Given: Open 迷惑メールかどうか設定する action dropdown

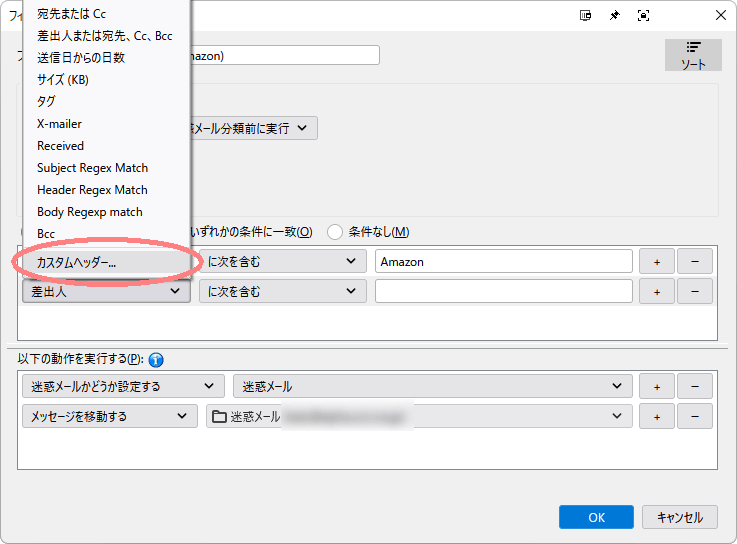Looking at the screenshot, I should [x=123, y=386].
